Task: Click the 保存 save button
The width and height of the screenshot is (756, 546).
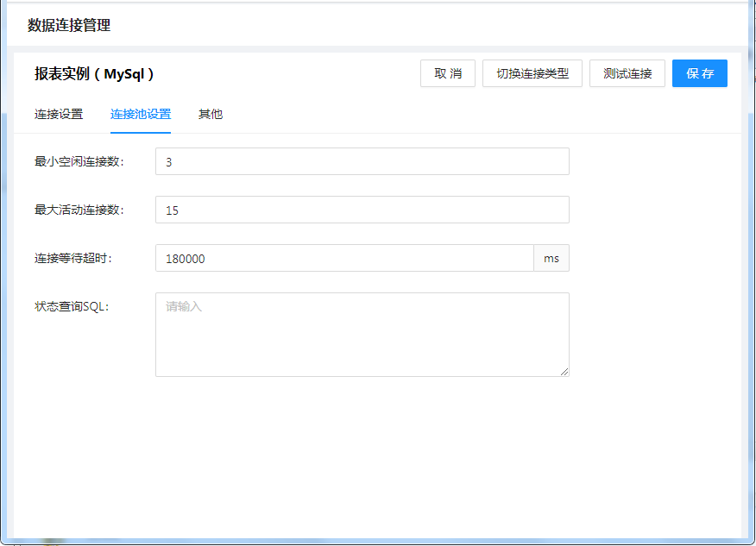Action: pyautogui.click(x=699, y=73)
